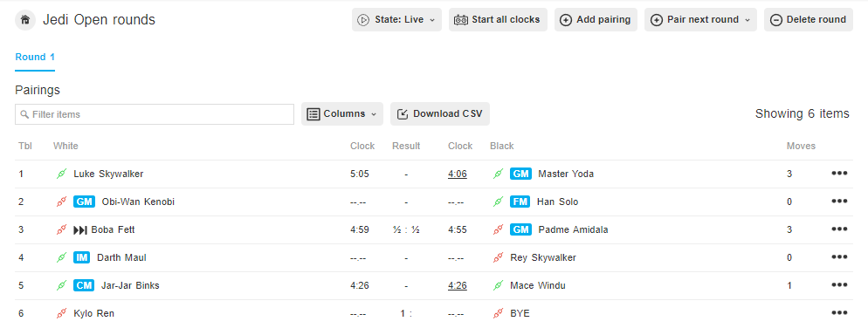The image size is (868, 335).
Task: Click underlined 4:26 clock for Mace Windu
Action: [x=458, y=286]
